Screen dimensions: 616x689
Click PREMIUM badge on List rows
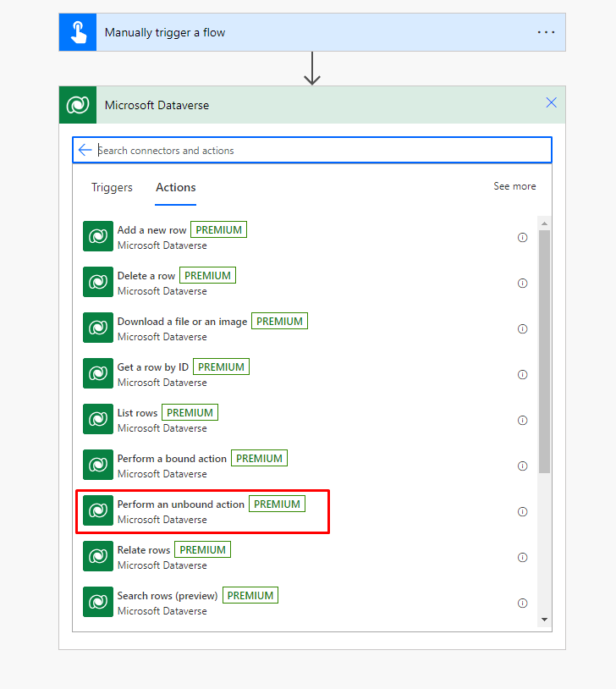(190, 412)
